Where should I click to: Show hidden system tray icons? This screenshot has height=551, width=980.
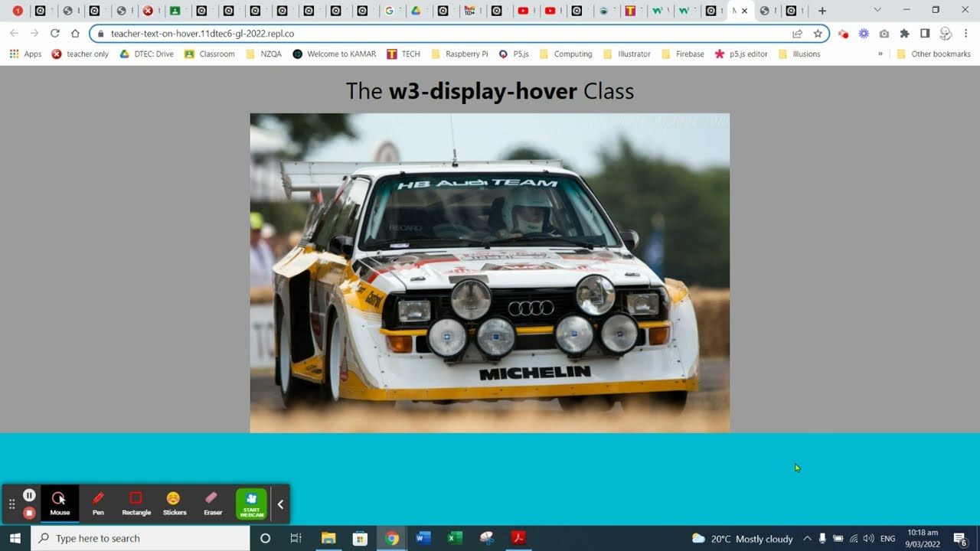pos(807,539)
